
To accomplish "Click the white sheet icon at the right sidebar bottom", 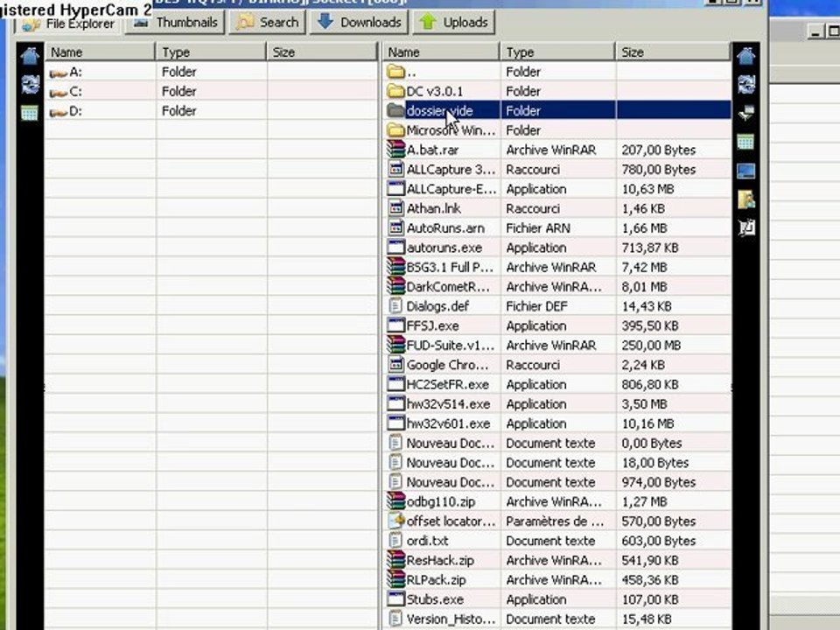I will (746, 227).
